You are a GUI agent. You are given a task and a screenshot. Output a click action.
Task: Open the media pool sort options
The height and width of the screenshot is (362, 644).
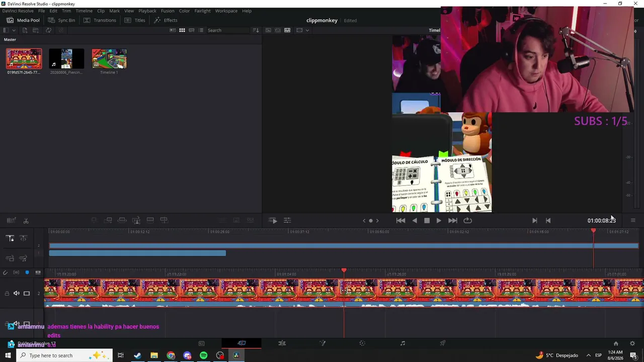tap(256, 30)
